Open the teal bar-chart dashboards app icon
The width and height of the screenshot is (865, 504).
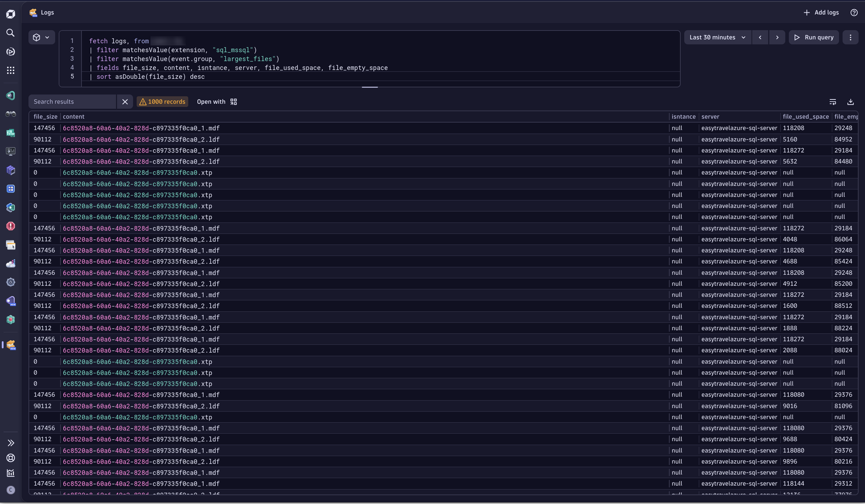click(x=10, y=133)
